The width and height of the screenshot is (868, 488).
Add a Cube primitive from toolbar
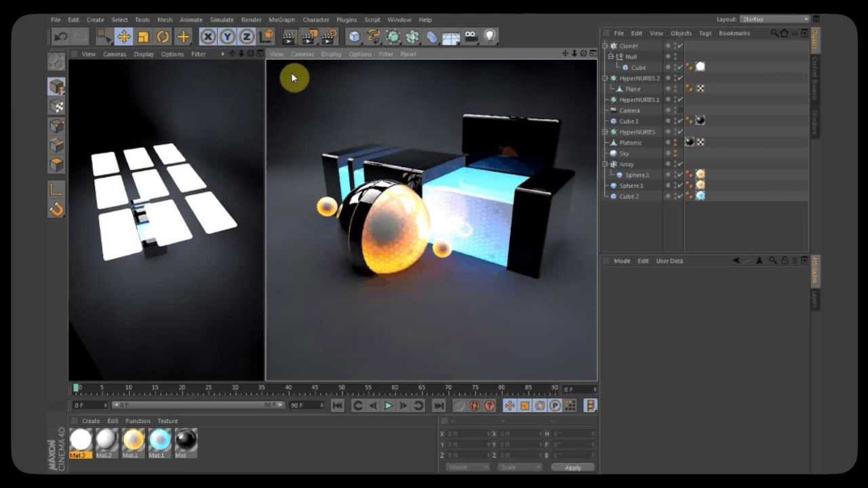coord(354,37)
